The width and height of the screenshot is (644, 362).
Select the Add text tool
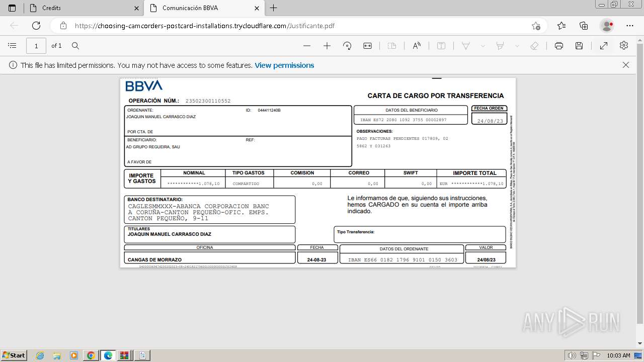(441, 46)
